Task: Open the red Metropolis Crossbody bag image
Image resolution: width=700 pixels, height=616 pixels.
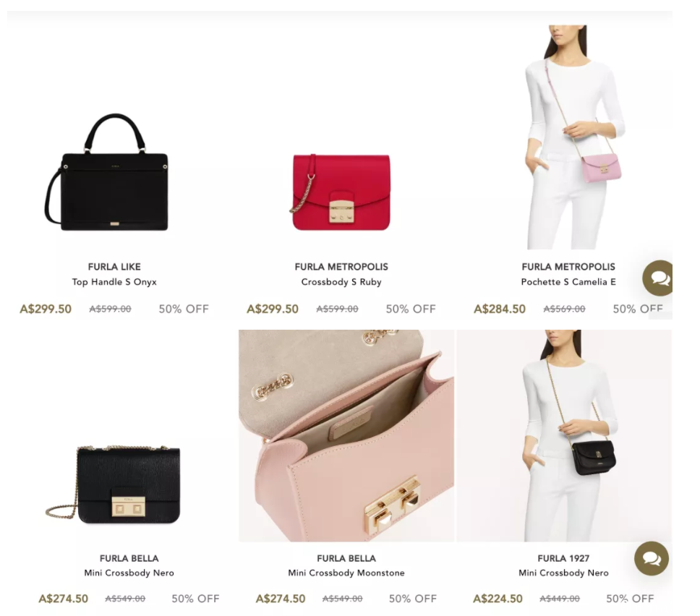Action: click(x=341, y=192)
